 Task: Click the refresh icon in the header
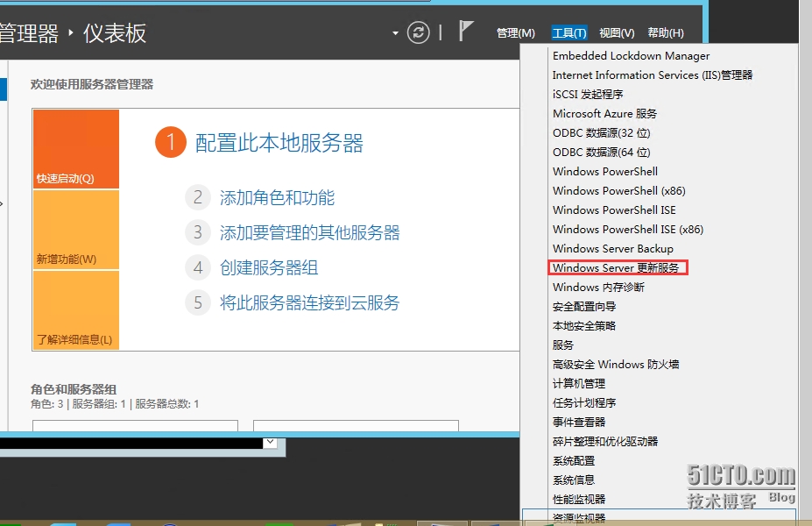click(419, 32)
